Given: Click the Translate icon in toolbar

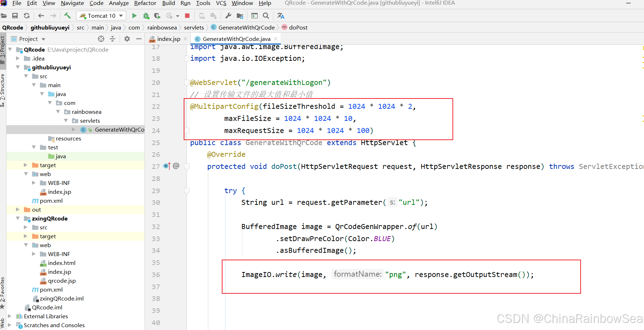Looking at the screenshot, I should [281, 16].
